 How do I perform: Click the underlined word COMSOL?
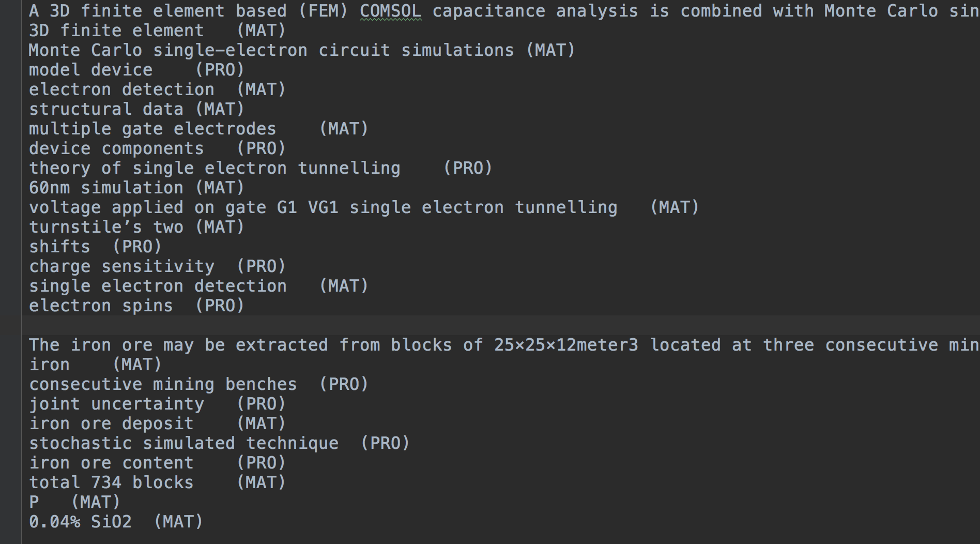tap(390, 11)
